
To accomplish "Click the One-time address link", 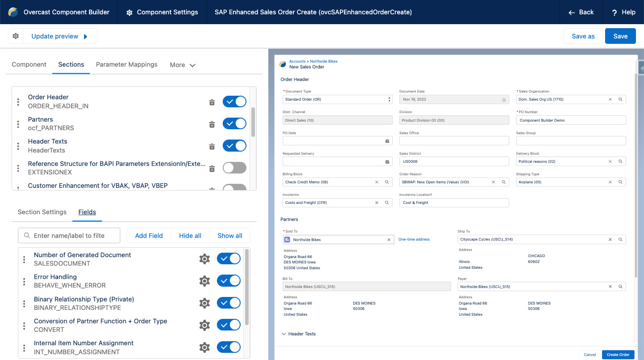I will pyautogui.click(x=414, y=240).
